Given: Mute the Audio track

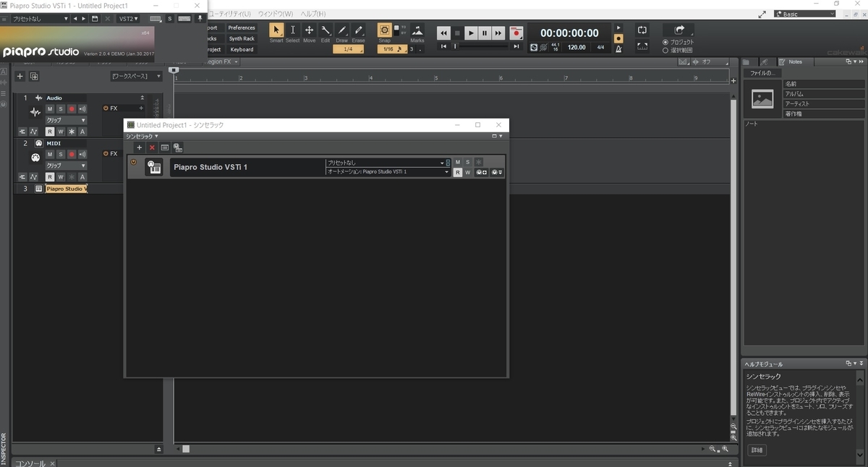Looking at the screenshot, I should click(x=50, y=108).
